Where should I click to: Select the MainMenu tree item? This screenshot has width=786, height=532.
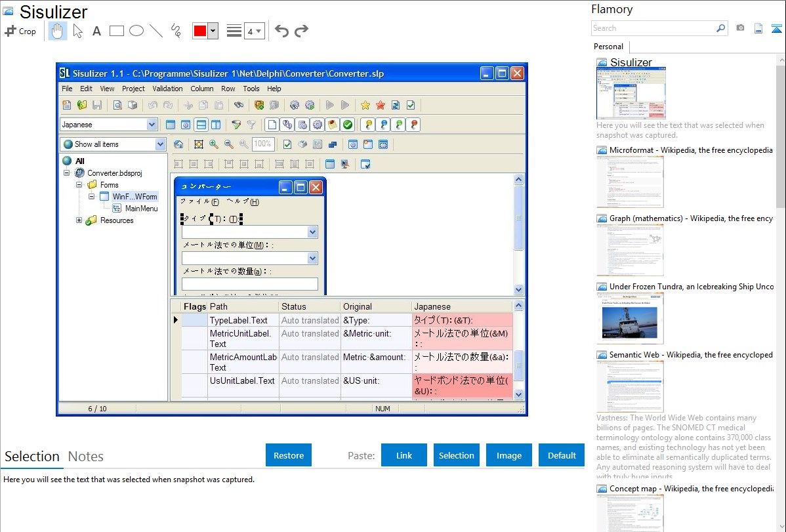coord(141,209)
